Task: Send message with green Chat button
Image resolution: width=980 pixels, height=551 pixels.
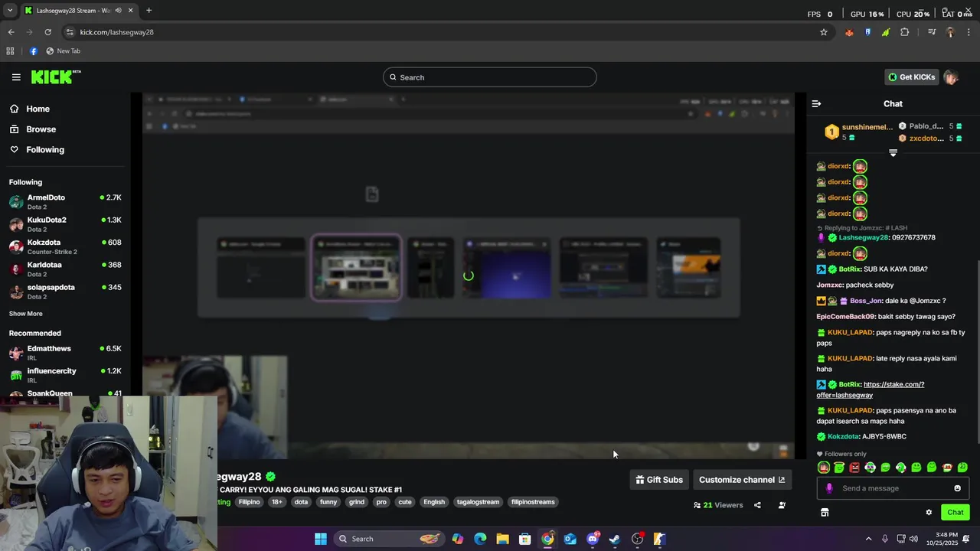Action: pyautogui.click(x=955, y=513)
